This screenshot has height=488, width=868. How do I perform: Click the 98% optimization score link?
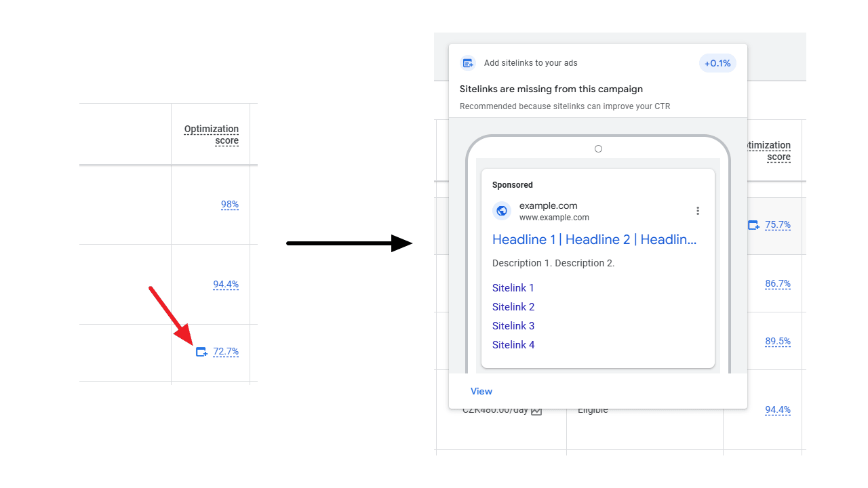point(230,204)
